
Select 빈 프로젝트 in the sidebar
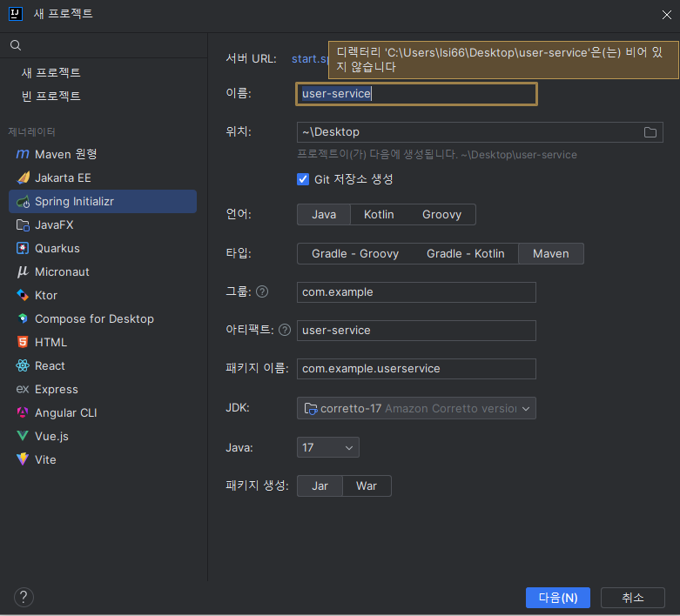pos(51,96)
